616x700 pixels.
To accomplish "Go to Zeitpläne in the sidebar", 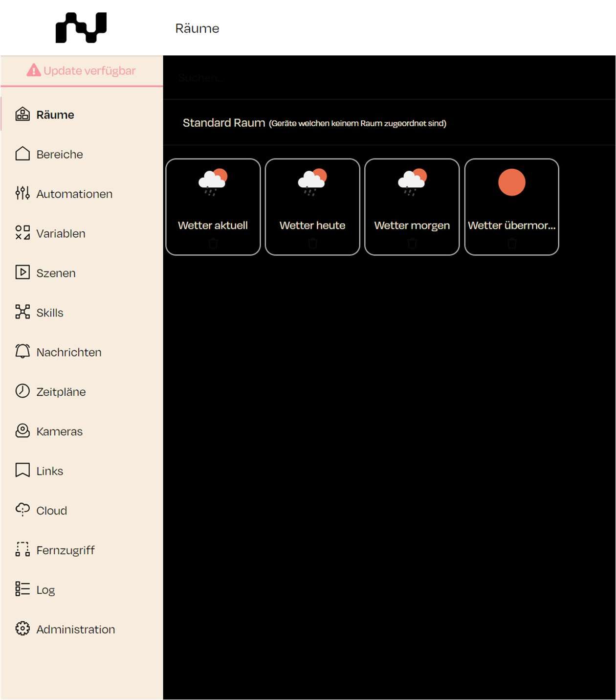I will (x=61, y=392).
